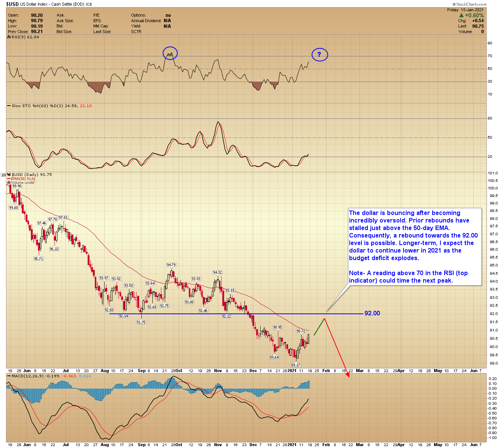Click the 94.32 price high label
The height and width of the screenshot is (448, 504).
click(x=217, y=272)
